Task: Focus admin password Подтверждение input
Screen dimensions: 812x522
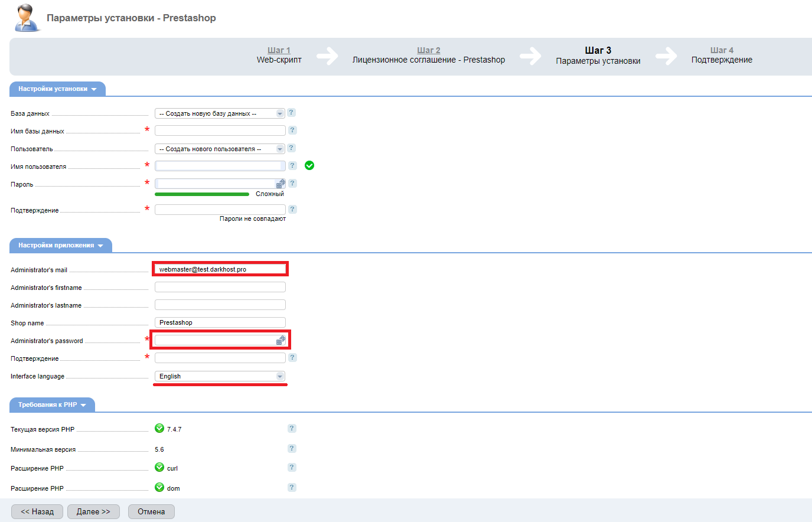Action: 220,358
